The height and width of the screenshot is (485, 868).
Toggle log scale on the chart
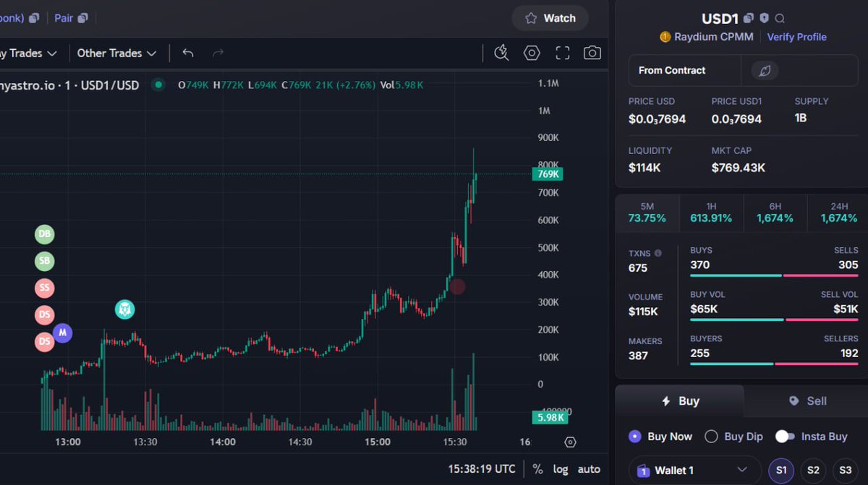tap(561, 469)
